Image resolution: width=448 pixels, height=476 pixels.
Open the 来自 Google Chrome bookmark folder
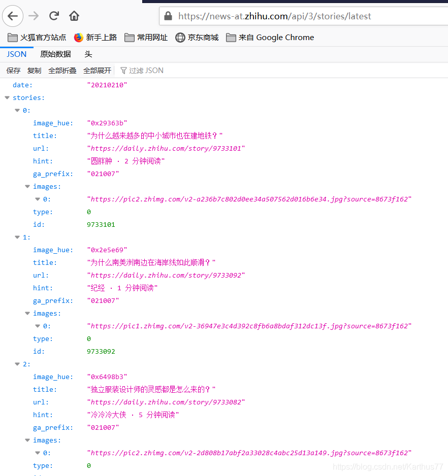(270, 38)
